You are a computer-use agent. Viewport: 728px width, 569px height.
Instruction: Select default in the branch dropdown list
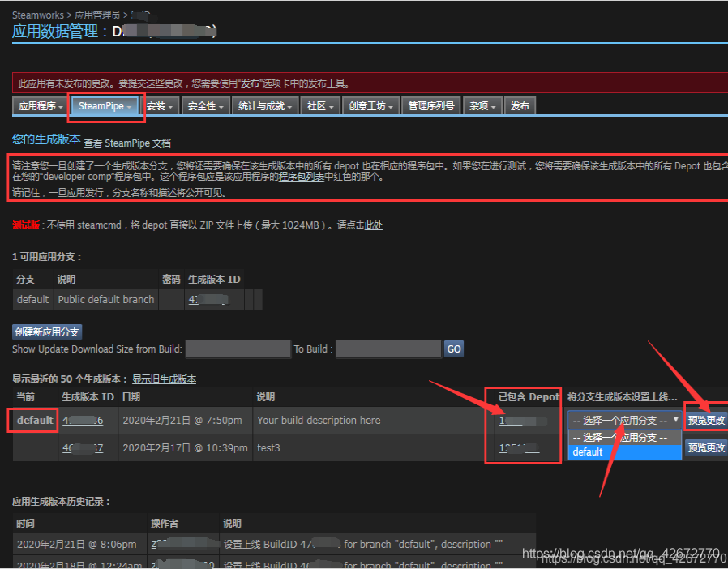[624, 452]
